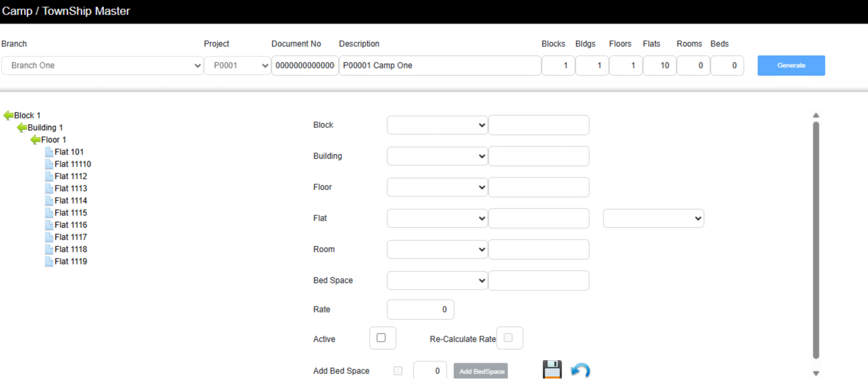
Task: Toggle the Re-Calculate Rate checkbox
Action: coord(508,338)
